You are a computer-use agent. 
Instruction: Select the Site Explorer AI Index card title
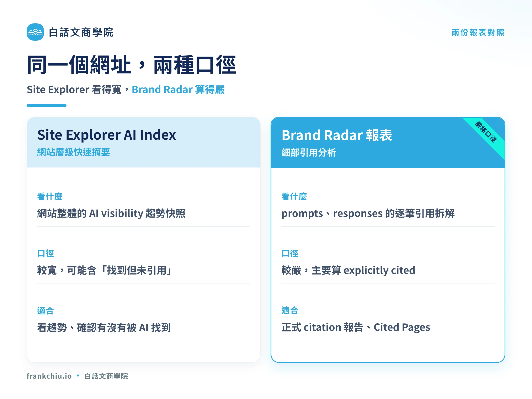107,135
